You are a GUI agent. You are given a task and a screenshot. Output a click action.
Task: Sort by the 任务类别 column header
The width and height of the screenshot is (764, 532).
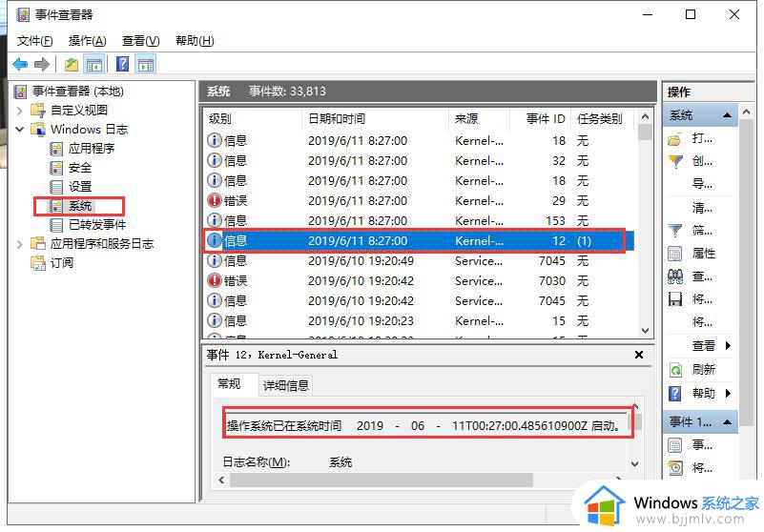(x=602, y=119)
